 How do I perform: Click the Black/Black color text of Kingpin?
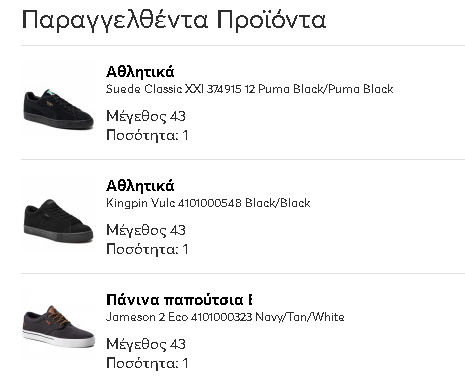click(278, 203)
